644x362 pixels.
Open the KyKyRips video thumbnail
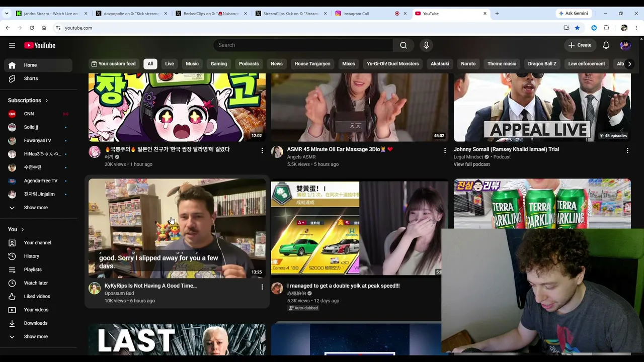(x=177, y=228)
